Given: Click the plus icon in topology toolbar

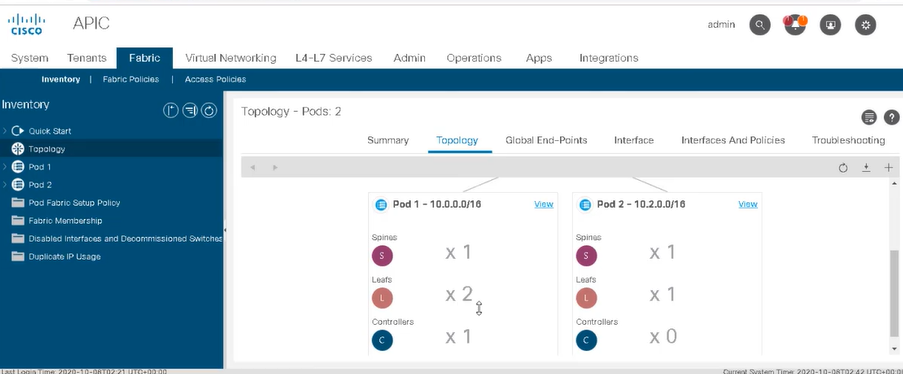Looking at the screenshot, I should (x=888, y=168).
